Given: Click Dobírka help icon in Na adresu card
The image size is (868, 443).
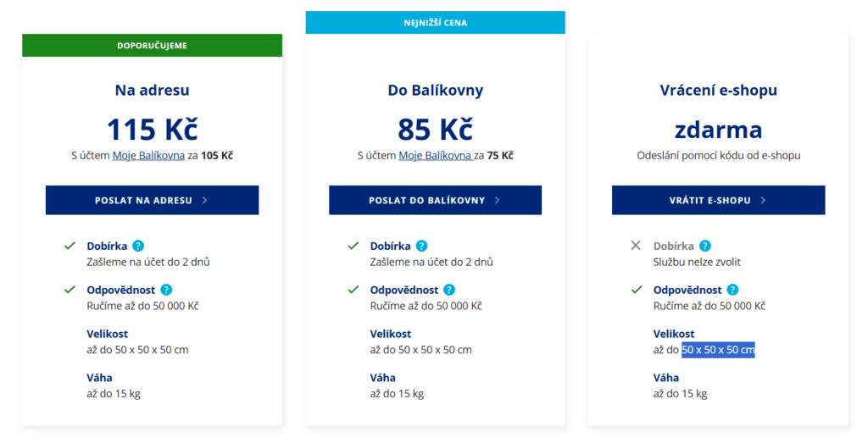Looking at the screenshot, I should pyautogui.click(x=138, y=246).
